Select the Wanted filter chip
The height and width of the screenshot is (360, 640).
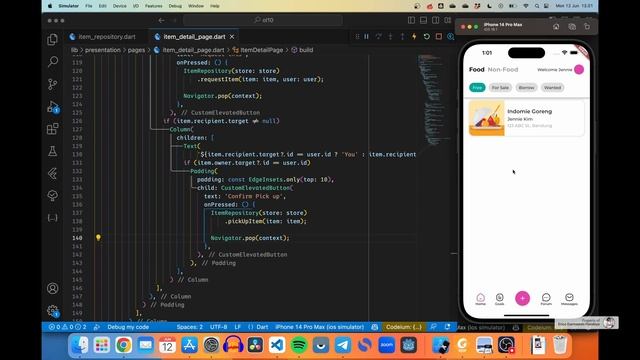point(552,87)
